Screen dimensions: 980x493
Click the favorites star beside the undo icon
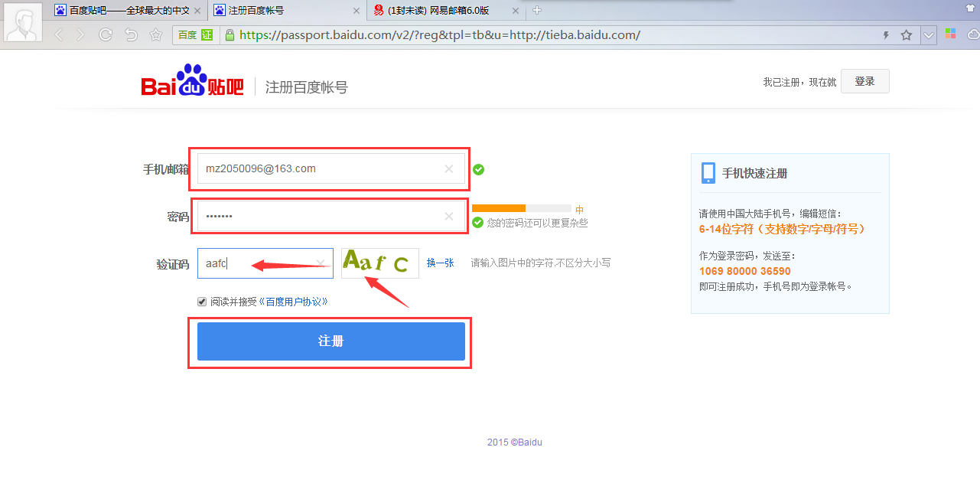[156, 34]
